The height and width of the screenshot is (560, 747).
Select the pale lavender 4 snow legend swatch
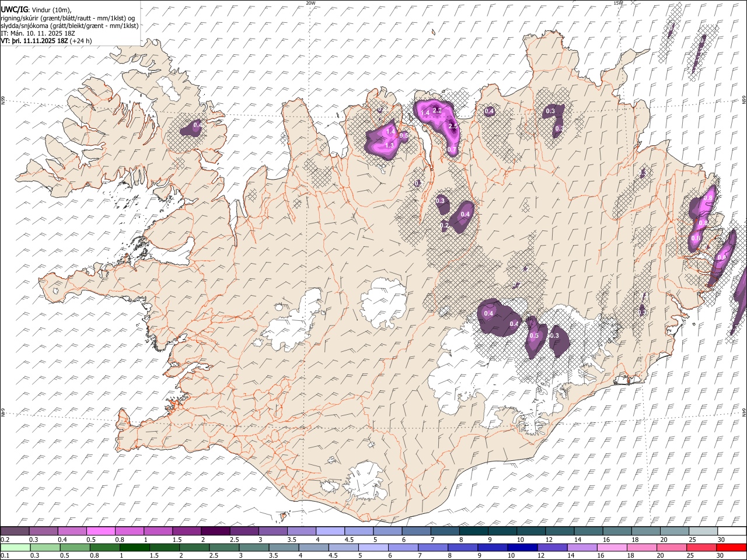pos(330,531)
